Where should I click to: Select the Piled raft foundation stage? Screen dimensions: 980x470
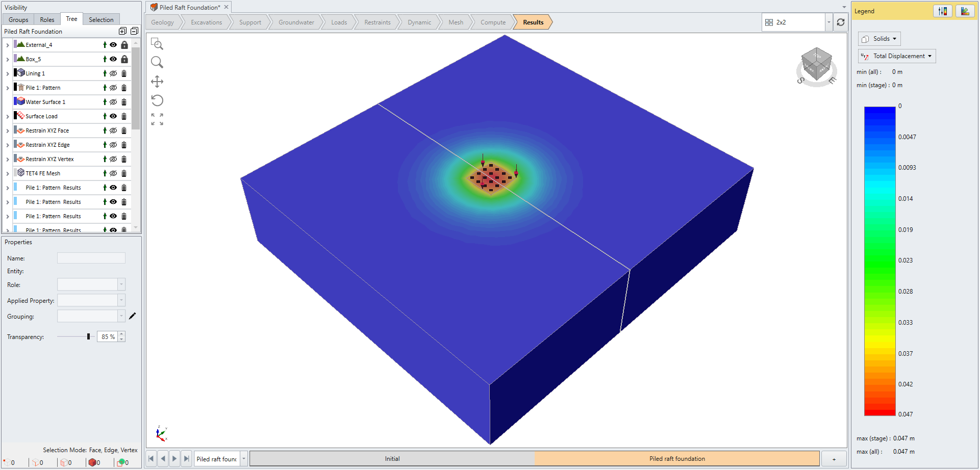(677, 459)
